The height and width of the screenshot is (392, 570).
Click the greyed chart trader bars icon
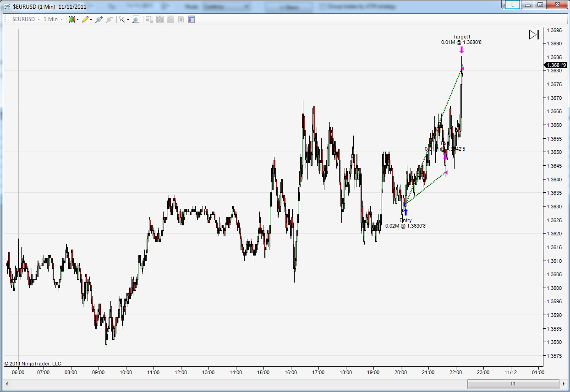(x=149, y=19)
